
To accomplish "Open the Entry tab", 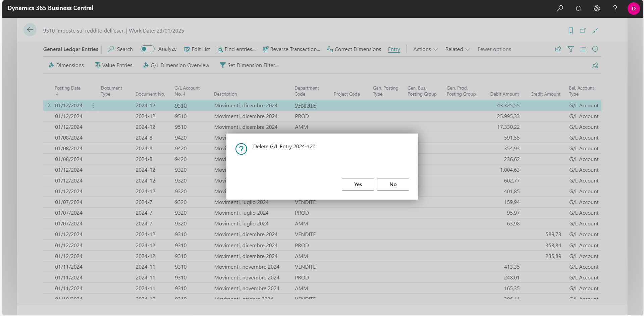I will point(394,49).
